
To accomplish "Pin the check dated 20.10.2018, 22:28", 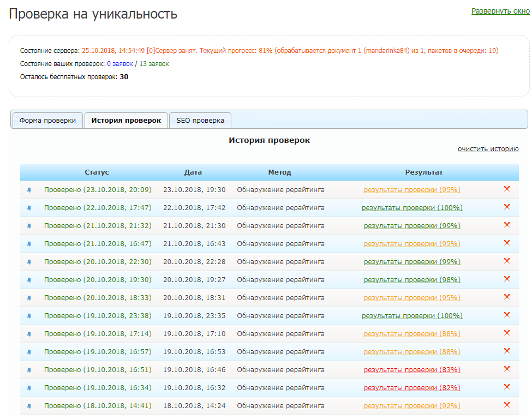I will (x=29, y=262).
